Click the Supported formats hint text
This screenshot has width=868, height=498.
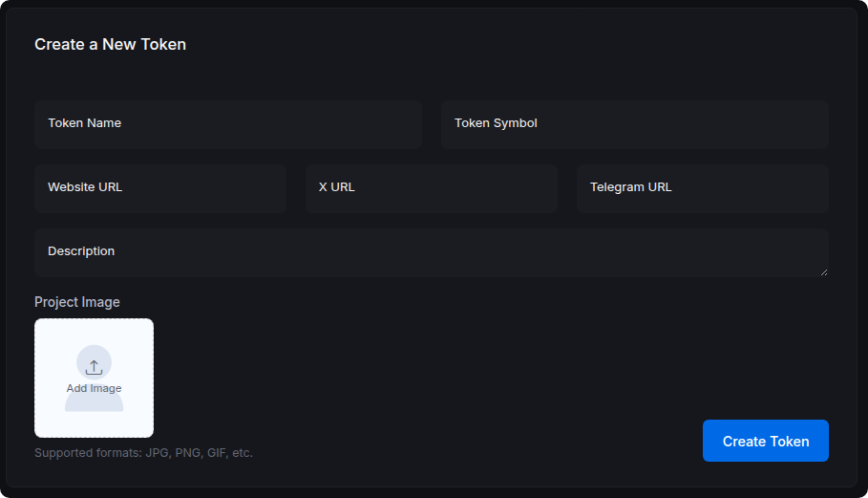[143, 452]
